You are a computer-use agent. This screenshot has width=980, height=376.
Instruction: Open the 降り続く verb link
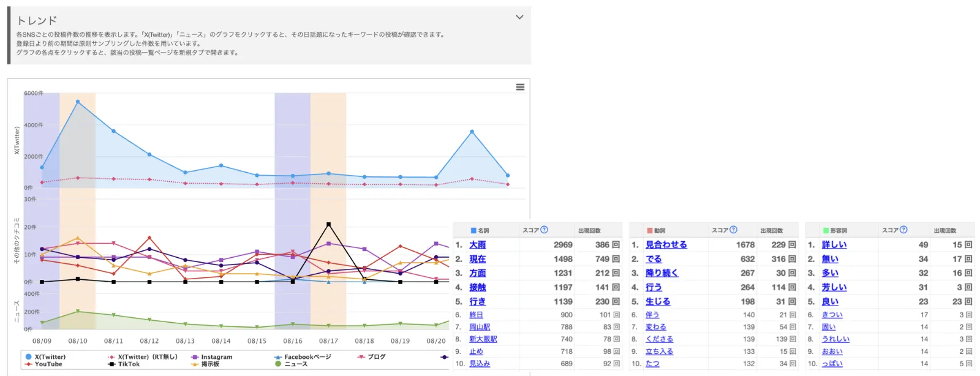661,273
